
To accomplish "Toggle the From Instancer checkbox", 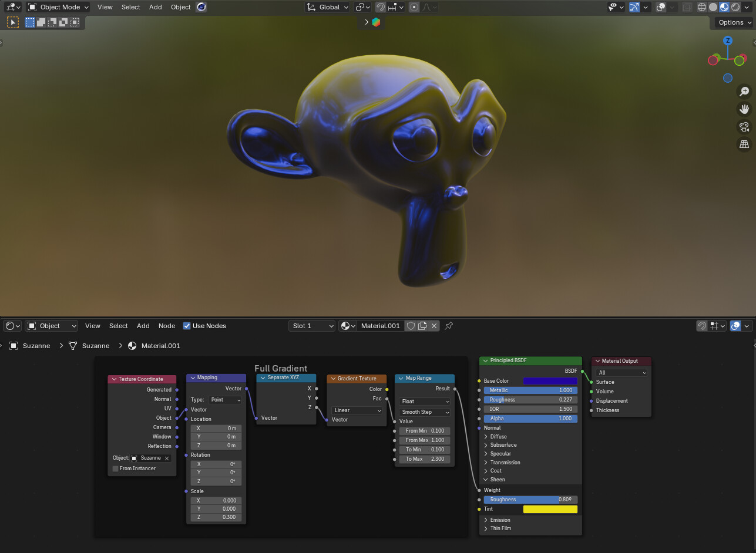I will pyautogui.click(x=115, y=468).
